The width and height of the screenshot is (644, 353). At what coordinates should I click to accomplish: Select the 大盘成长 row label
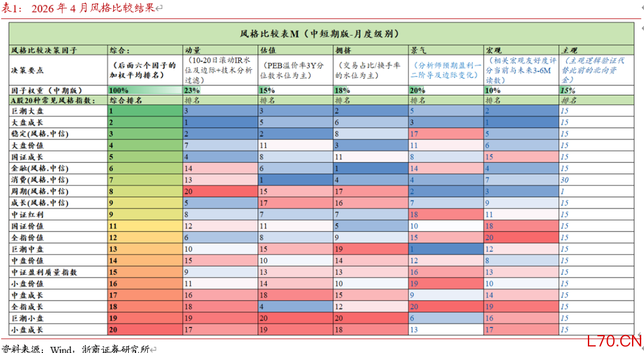[x=27, y=122]
